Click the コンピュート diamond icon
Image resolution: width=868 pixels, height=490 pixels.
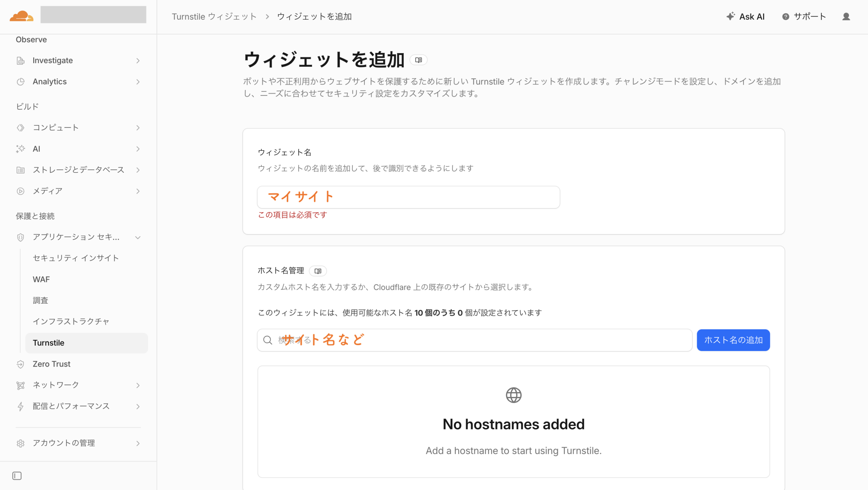click(x=21, y=128)
